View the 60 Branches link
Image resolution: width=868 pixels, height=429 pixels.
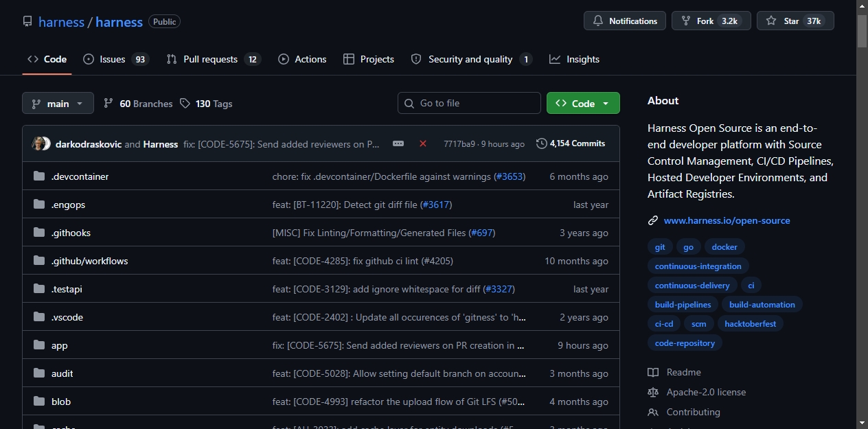pyautogui.click(x=138, y=104)
